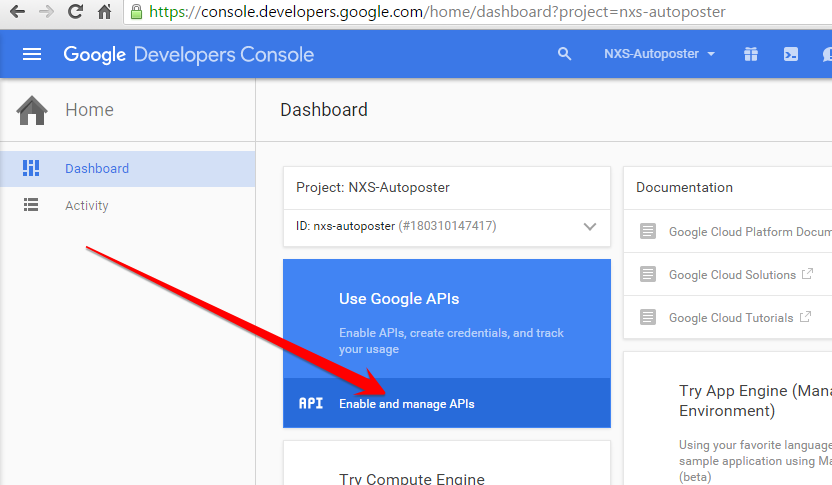Click the search magnifier icon

click(565, 54)
